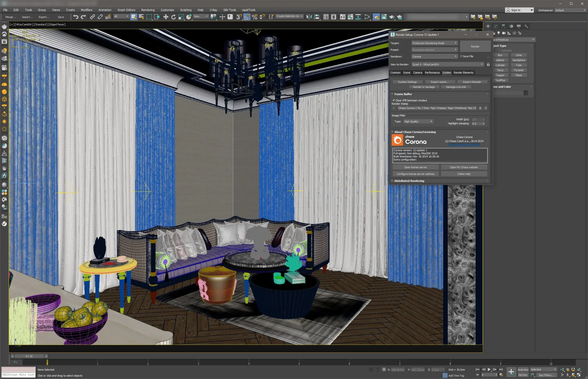Open the Renderer dropdown showing Corona
Viewport: 588px width, 379px height.
(434, 56)
